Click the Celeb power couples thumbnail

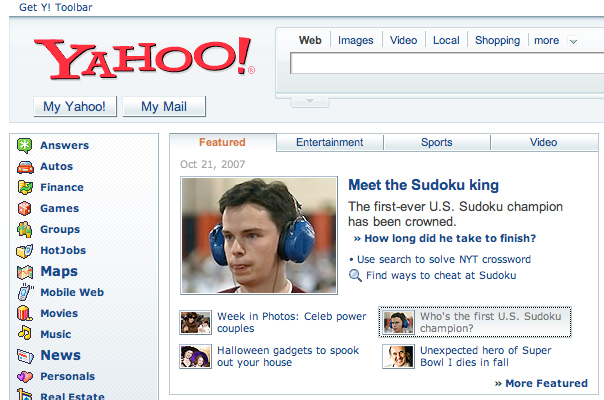[x=195, y=322]
